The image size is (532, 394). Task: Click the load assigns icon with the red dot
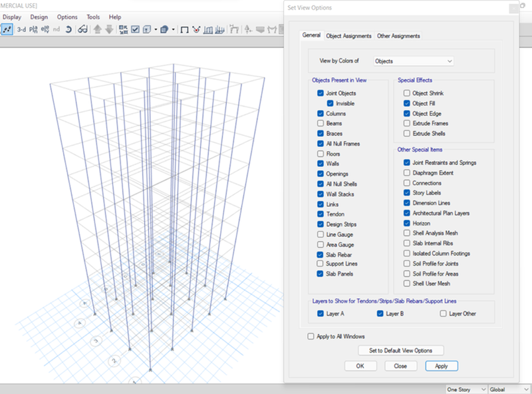coord(196,29)
